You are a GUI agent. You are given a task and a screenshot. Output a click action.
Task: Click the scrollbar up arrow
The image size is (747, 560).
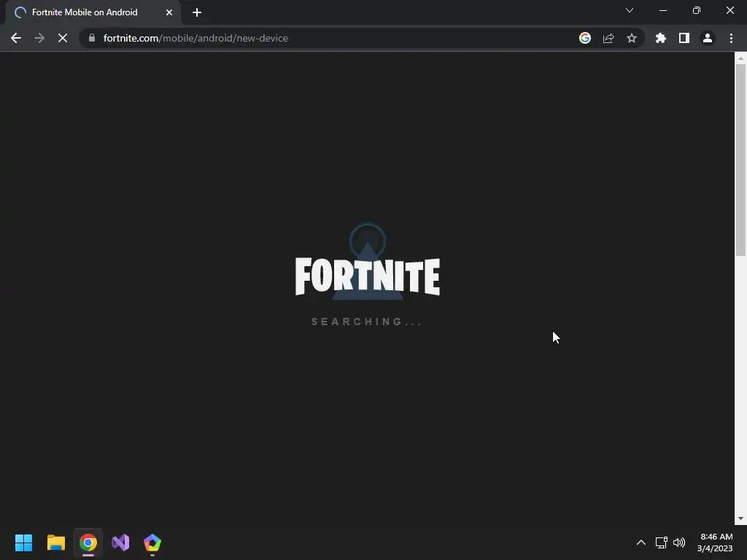740,58
